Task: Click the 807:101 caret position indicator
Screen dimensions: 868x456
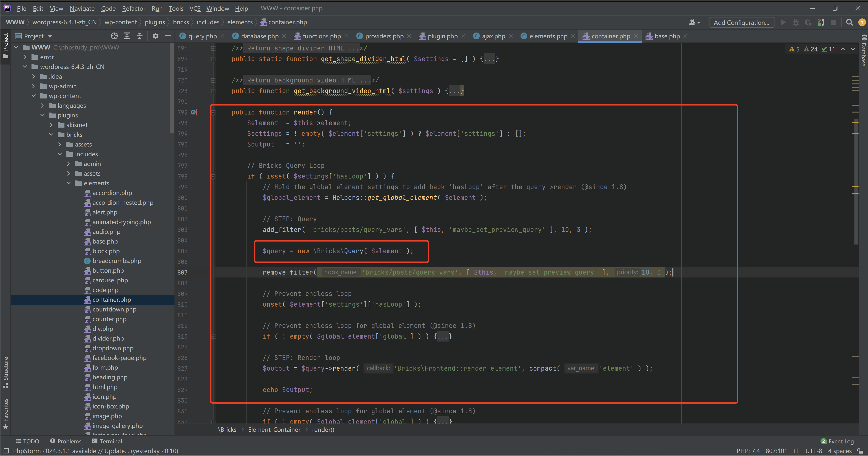Action: tap(776, 451)
